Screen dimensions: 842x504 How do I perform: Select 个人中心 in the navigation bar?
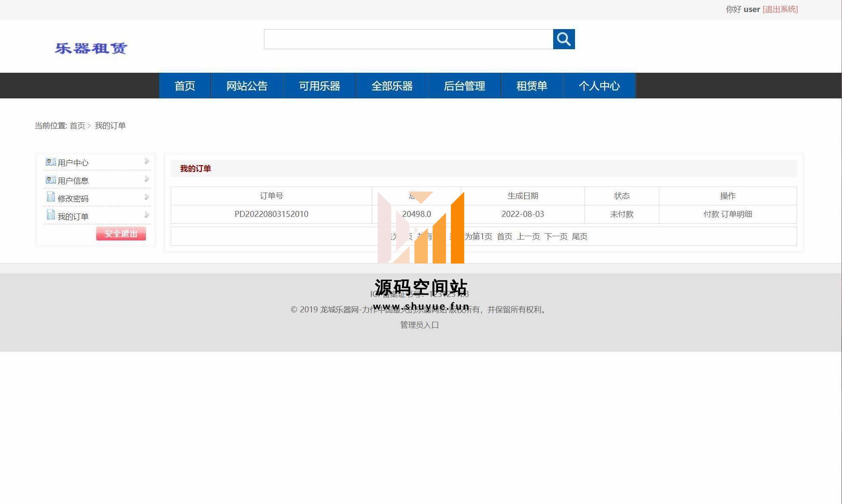click(599, 86)
